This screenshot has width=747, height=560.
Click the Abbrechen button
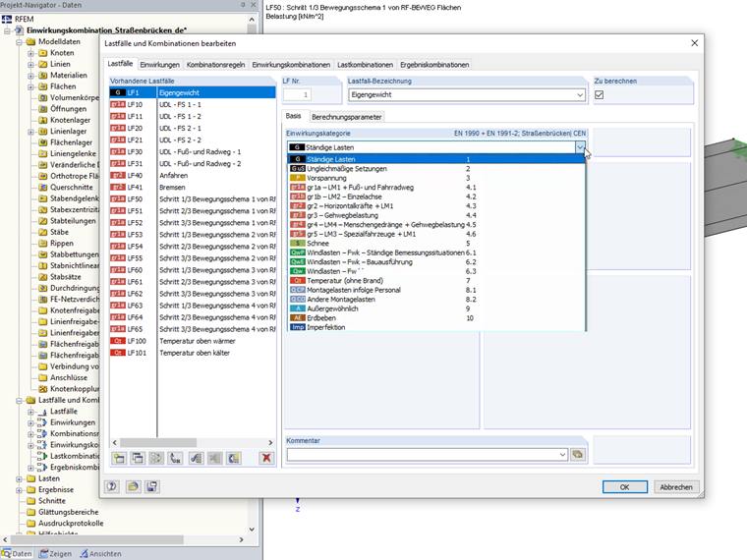click(676, 487)
